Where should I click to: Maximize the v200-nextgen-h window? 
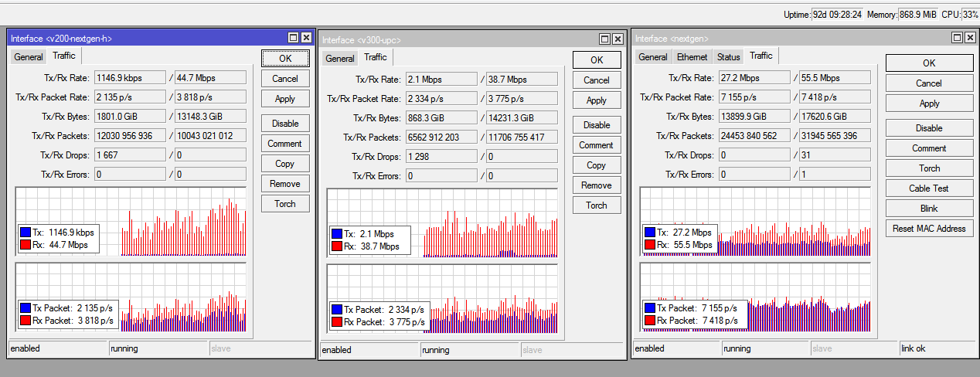[294, 38]
